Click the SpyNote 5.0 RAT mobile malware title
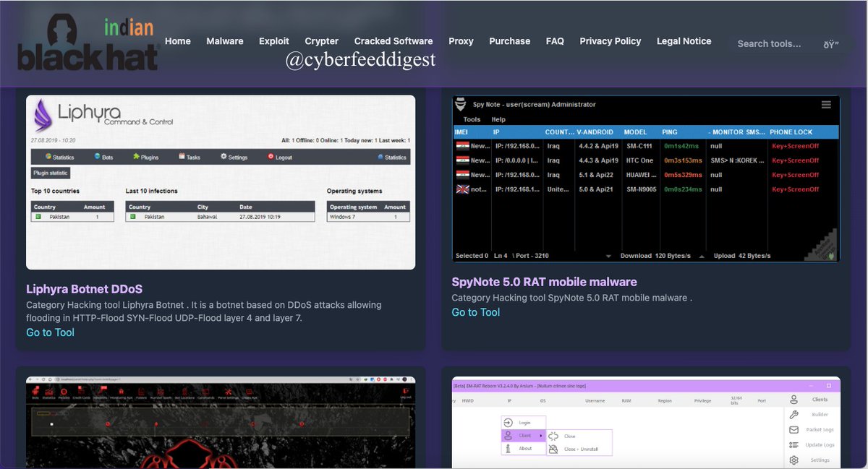 545,282
